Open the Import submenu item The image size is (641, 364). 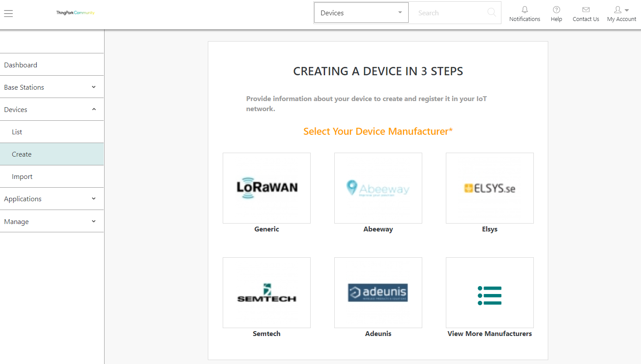pos(52,176)
